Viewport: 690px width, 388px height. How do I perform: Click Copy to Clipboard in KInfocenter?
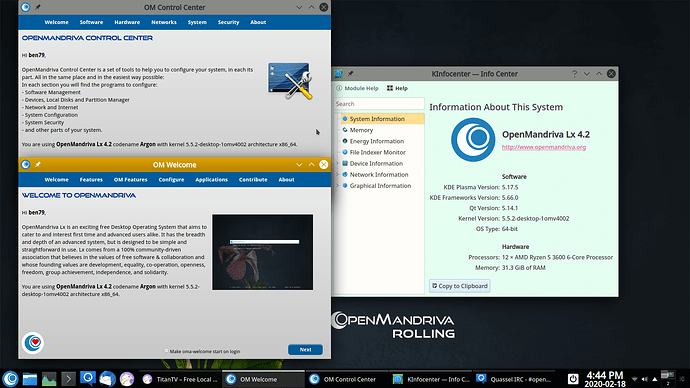[x=460, y=286]
